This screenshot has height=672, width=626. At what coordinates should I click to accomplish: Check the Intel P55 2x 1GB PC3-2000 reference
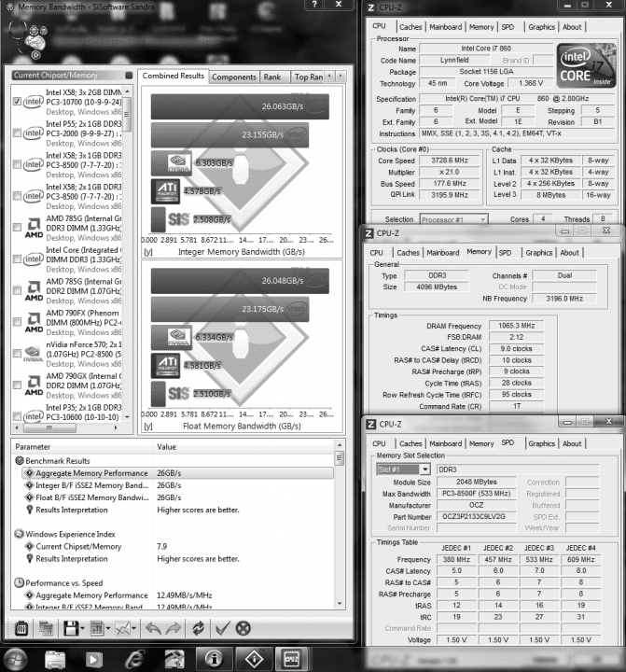[17, 133]
